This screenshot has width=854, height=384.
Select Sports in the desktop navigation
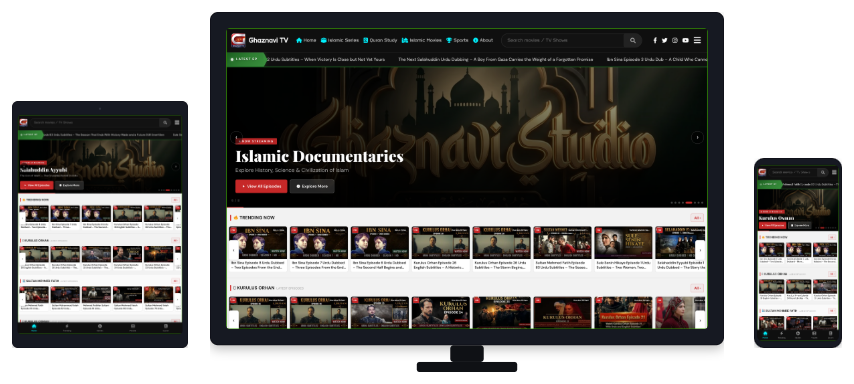pos(457,40)
